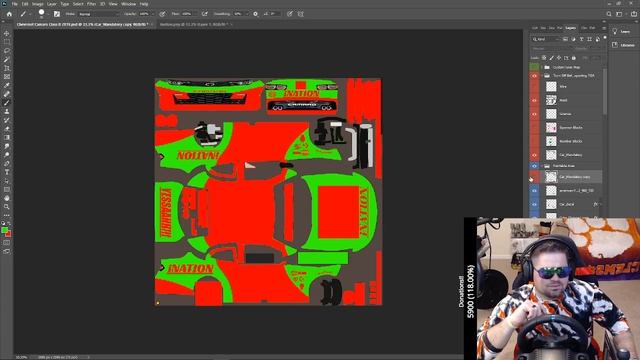640x360 pixels.
Task: Open the Edit Toolbar ellipsis
Action: (x=7, y=215)
